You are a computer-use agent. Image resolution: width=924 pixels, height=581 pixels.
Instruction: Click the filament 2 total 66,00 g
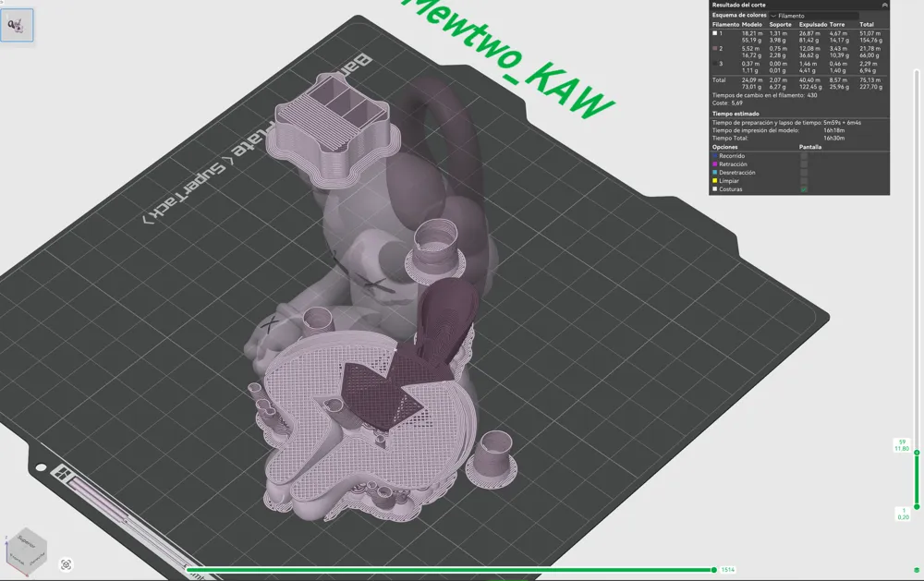869,54
